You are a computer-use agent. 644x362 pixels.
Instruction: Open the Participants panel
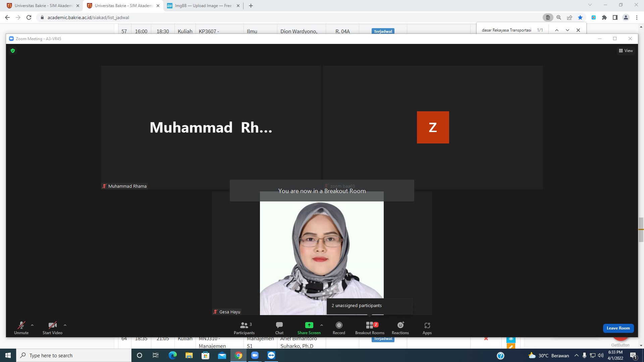(244, 328)
